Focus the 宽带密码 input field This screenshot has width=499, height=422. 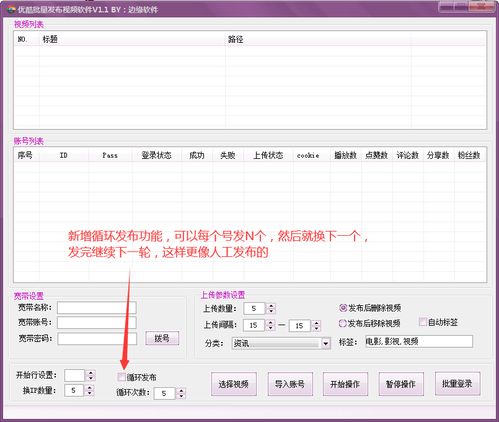[x=97, y=338]
